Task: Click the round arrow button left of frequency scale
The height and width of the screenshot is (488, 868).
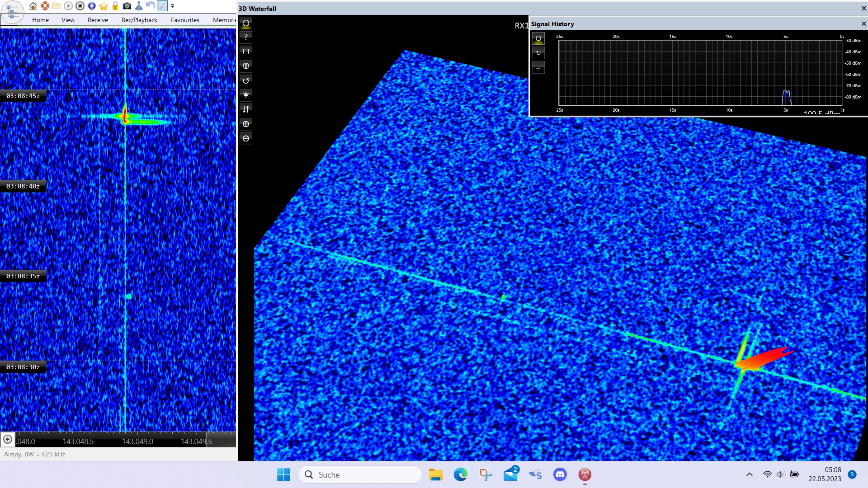Action: tap(8, 439)
